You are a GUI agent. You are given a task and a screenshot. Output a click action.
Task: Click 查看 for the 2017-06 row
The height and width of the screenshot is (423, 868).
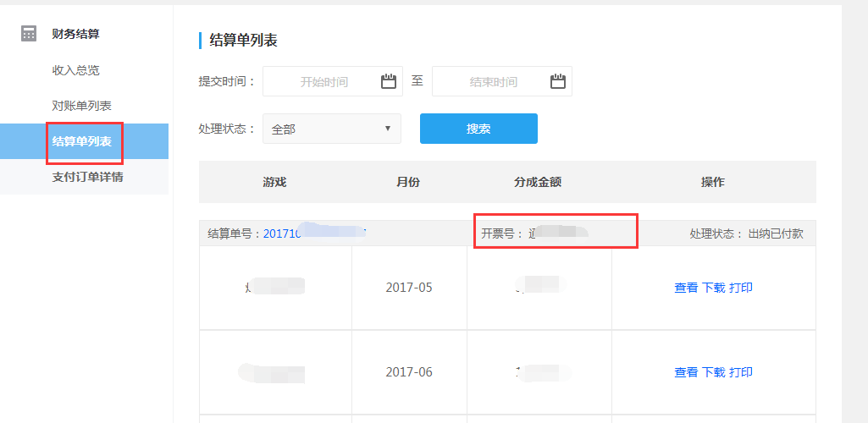pyautogui.click(x=686, y=372)
